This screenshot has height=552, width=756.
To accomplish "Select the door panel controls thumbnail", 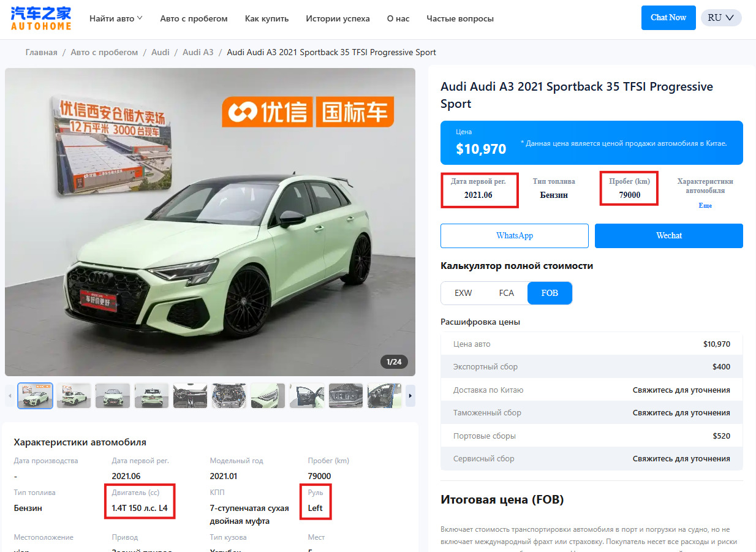I will (x=346, y=396).
